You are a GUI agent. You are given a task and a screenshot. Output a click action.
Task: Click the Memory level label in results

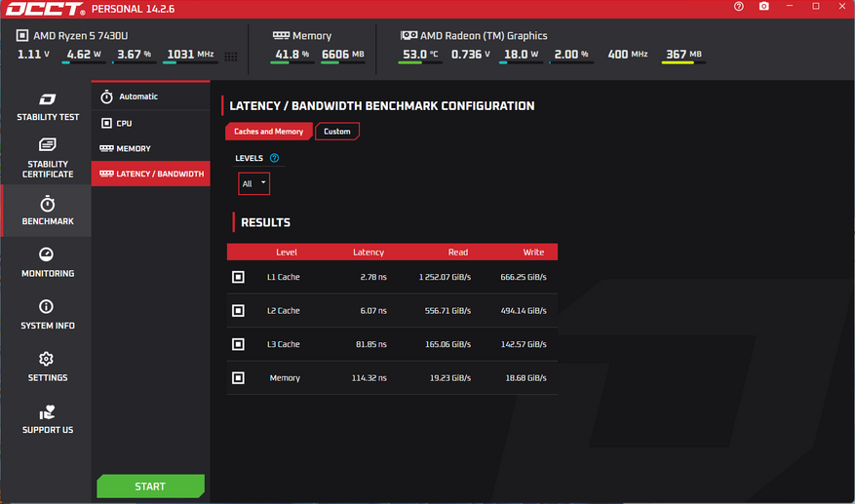click(285, 378)
